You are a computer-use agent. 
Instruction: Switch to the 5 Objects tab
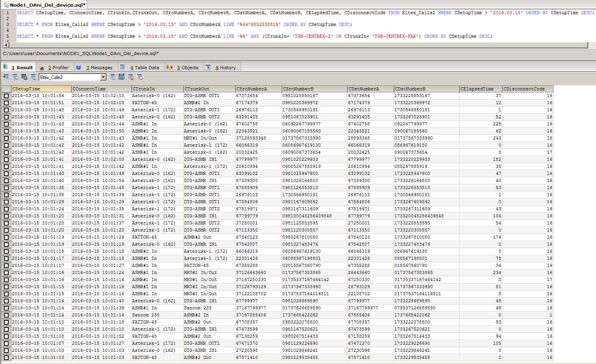(183, 68)
